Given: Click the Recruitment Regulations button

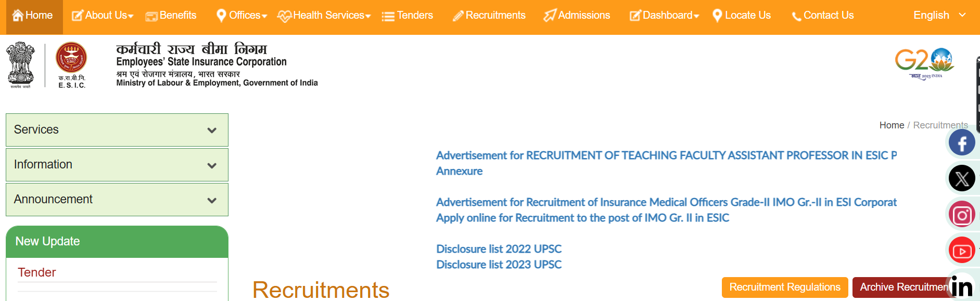Looking at the screenshot, I should 784,287.
